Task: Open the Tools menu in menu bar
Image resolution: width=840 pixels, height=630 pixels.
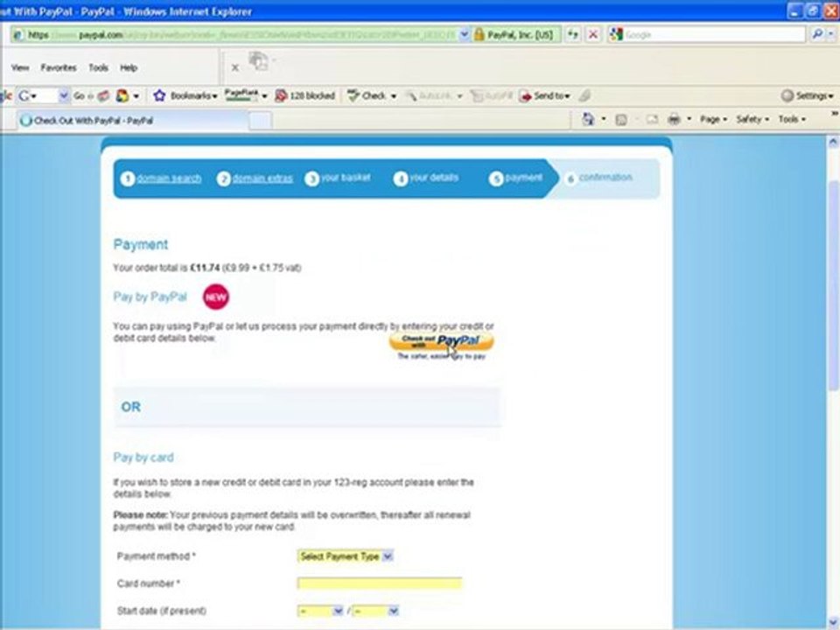Action: (x=98, y=67)
